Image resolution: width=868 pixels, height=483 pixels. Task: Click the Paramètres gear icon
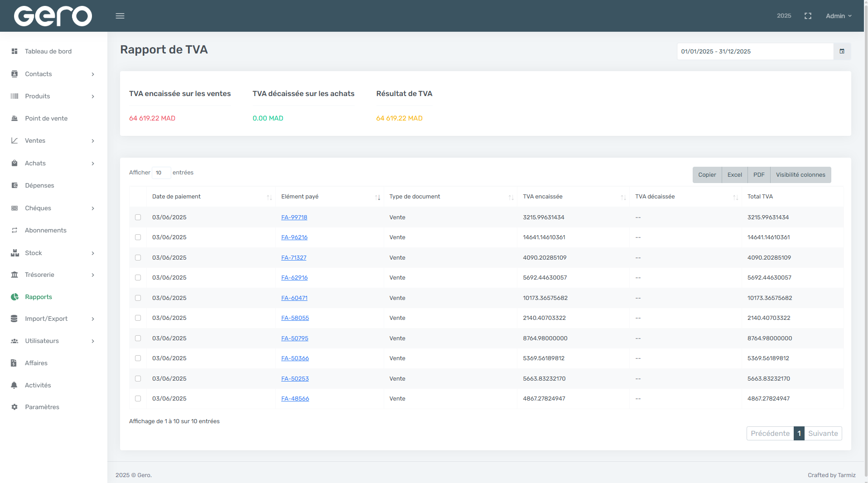click(14, 407)
